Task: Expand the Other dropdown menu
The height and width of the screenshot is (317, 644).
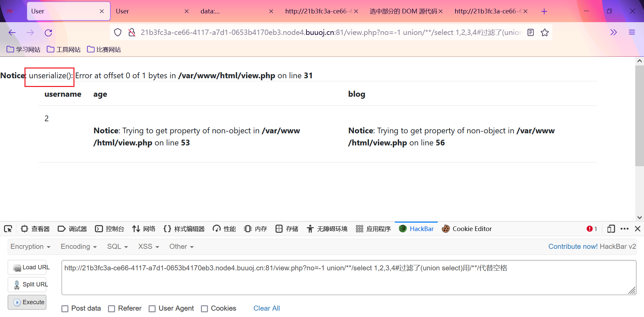Action: tap(181, 247)
